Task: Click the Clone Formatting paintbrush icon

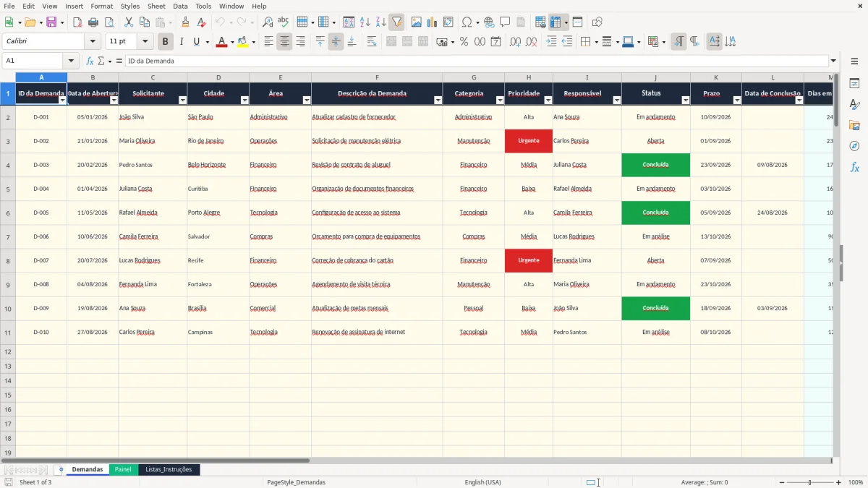Action: [186, 22]
